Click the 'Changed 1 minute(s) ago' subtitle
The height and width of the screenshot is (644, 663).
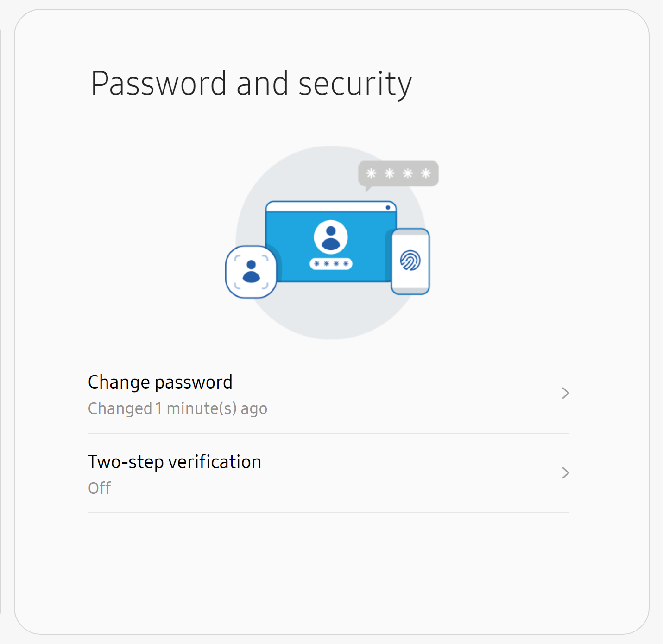click(177, 408)
